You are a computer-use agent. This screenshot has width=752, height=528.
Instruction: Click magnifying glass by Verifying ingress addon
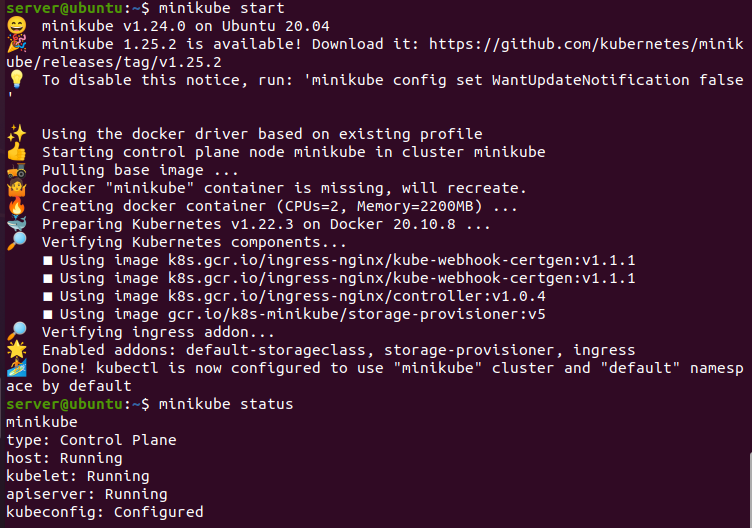(16, 332)
